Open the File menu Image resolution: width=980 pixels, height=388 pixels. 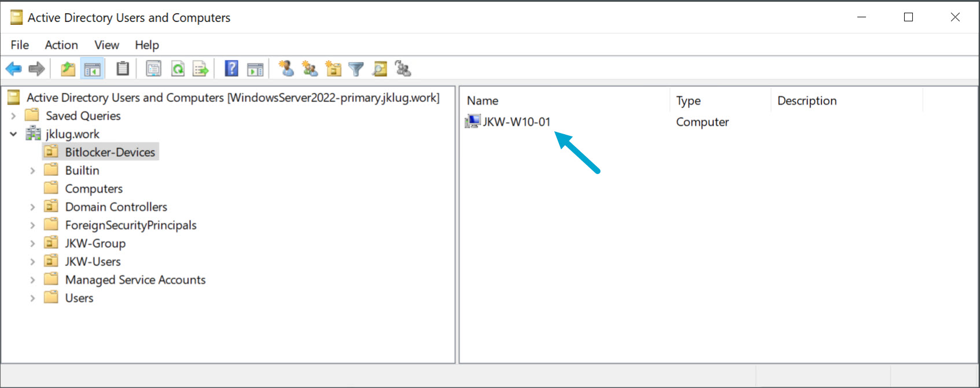pos(20,45)
